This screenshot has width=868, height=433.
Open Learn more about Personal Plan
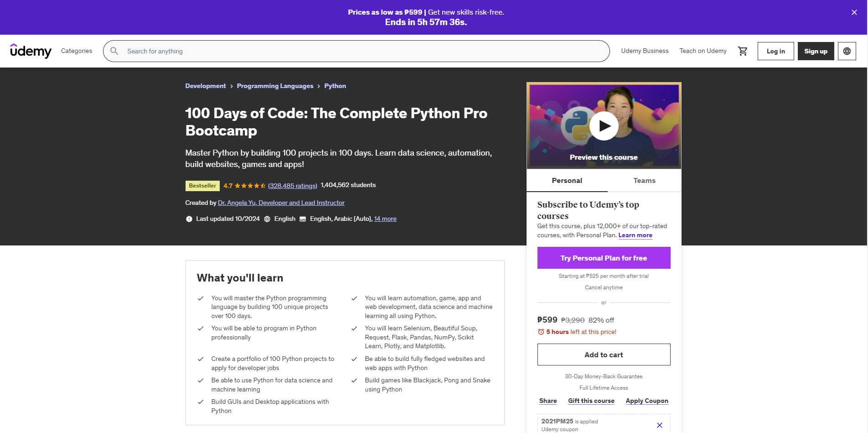[635, 235]
